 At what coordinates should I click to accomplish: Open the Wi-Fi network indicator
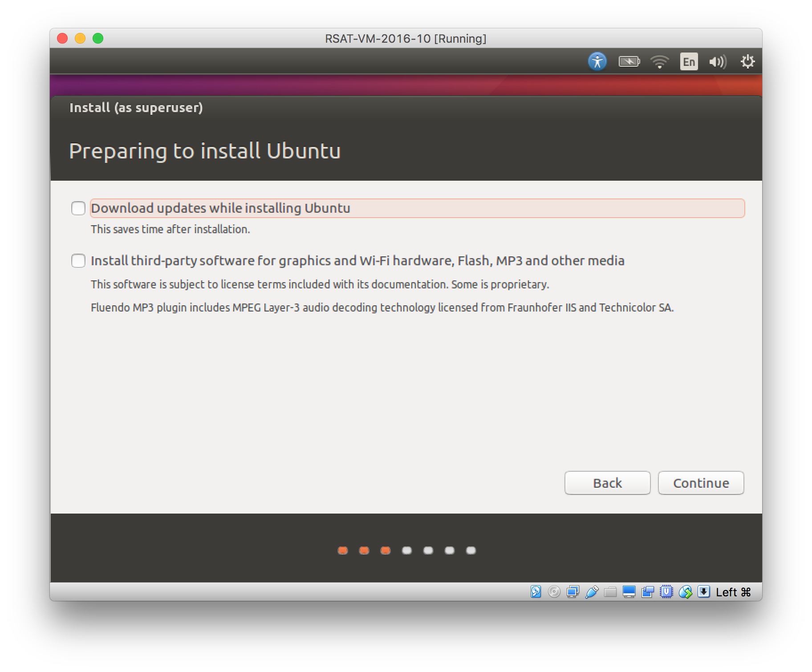point(659,61)
